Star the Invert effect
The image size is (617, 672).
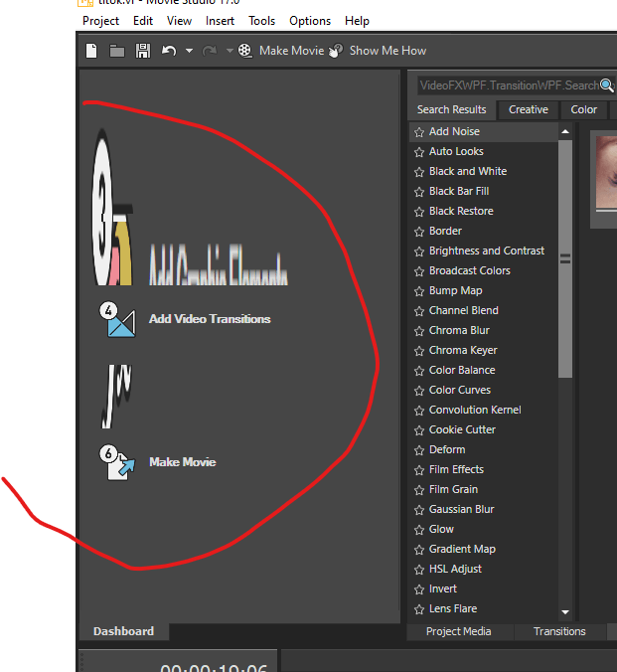419,589
